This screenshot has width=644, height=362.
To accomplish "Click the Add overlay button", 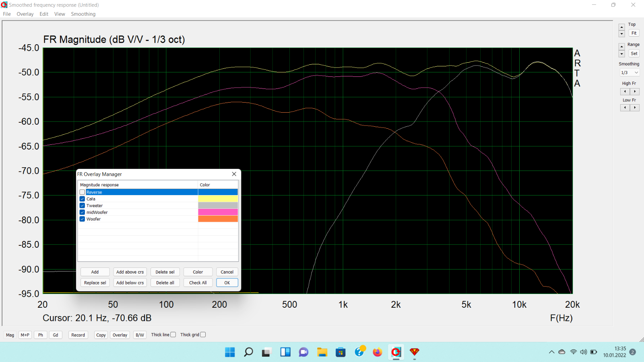I will click(95, 272).
